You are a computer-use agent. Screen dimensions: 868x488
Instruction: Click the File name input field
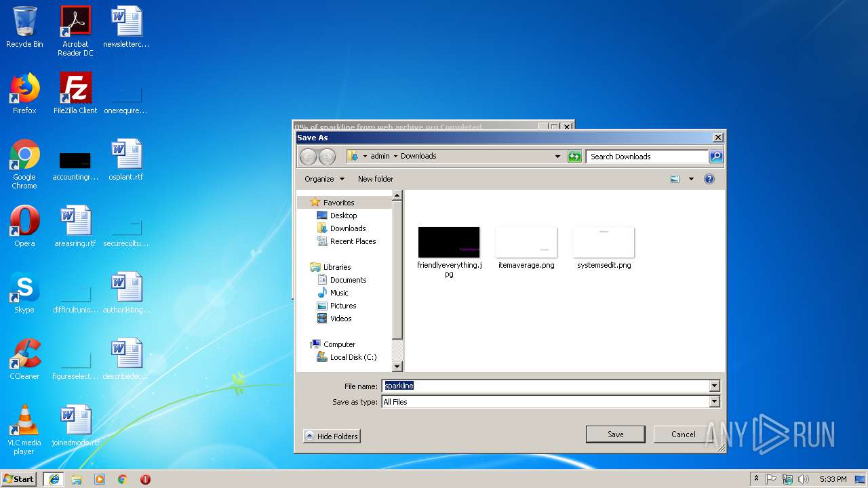[545, 386]
